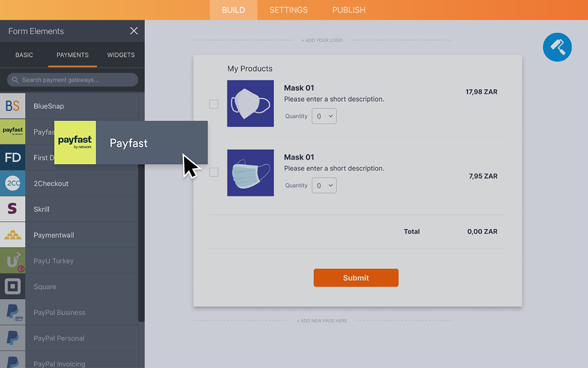Select the 2Checkout gateway icon
Screen dimensions: 588x368
[x=12, y=183]
